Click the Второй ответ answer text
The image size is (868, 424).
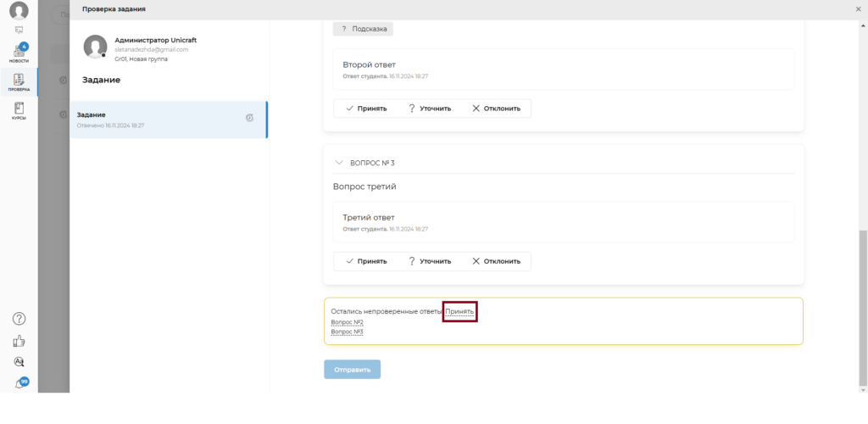coord(368,64)
